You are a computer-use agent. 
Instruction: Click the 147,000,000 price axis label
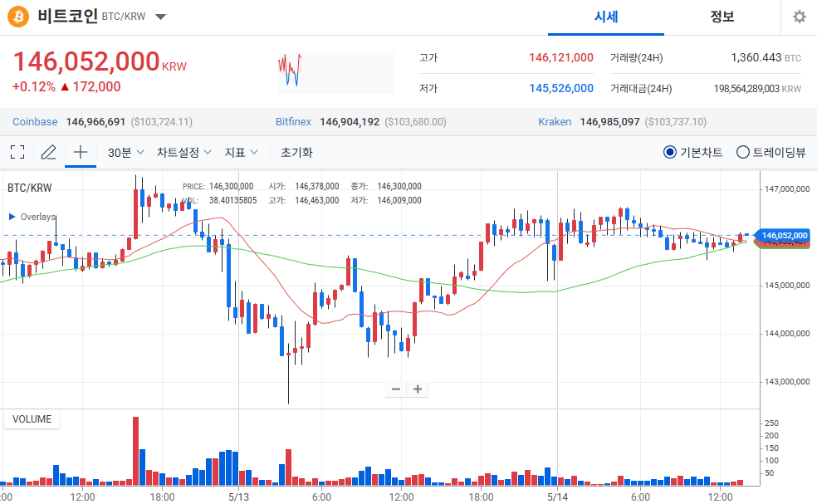click(787, 188)
